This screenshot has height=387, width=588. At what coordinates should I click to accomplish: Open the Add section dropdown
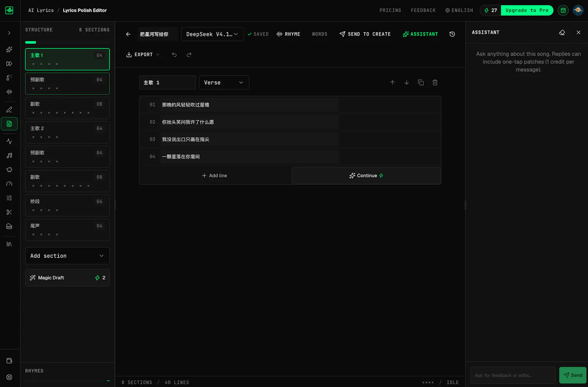pyautogui.click(x=67, y=256)
